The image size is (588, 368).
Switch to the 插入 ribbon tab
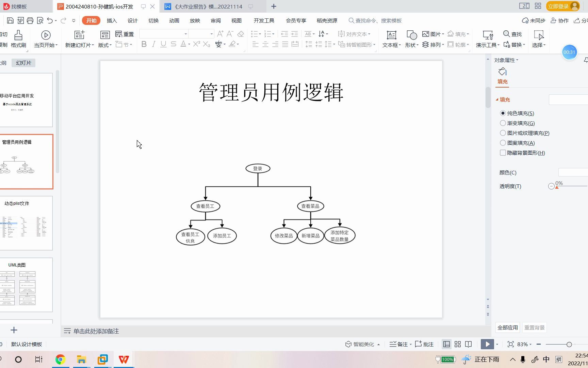[x=112, y=20]
